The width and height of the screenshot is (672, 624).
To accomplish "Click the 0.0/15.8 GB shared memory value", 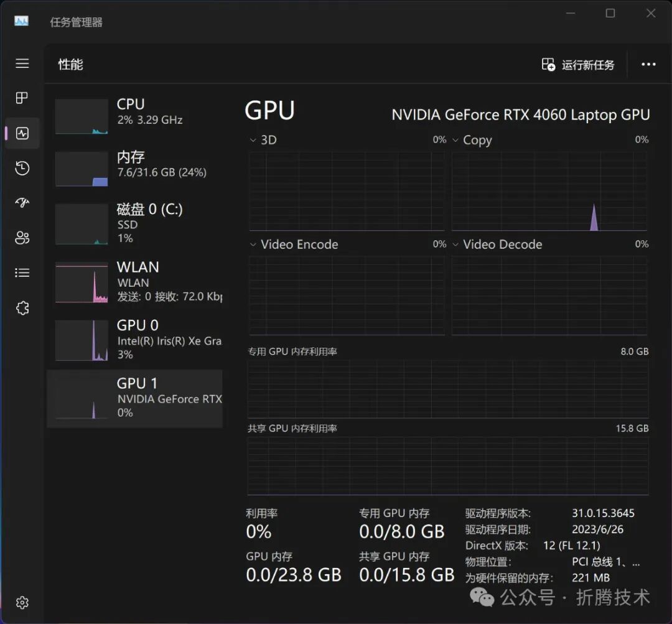I will click(x=406, y=575).
